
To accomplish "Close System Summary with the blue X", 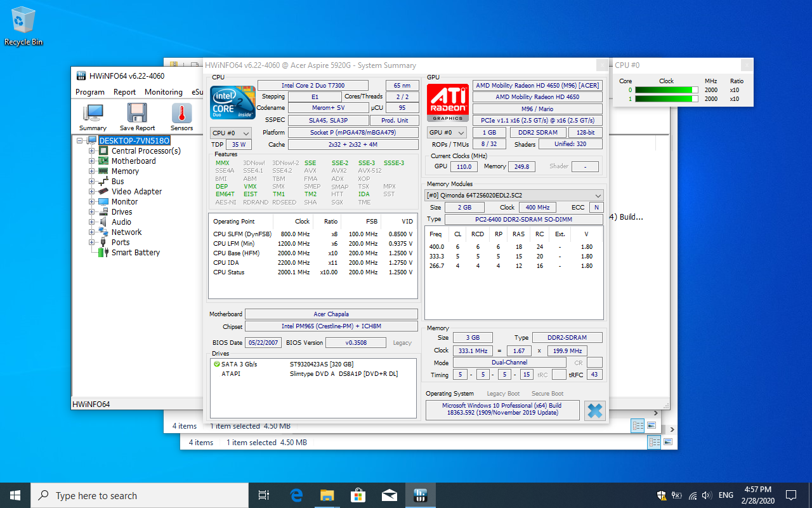I will point(595,410).
